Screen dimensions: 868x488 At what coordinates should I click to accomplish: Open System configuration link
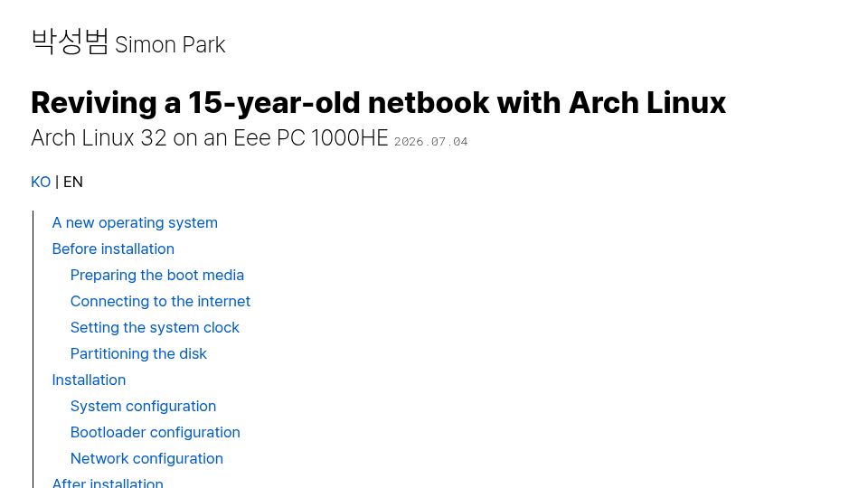[143, 406]
